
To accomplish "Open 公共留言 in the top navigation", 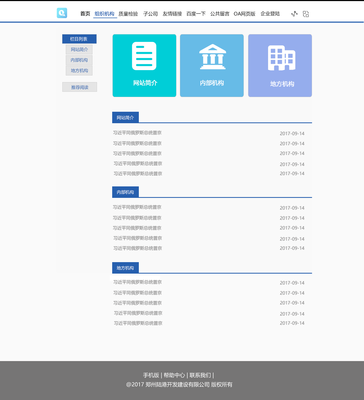I will (x=220, y=14).
